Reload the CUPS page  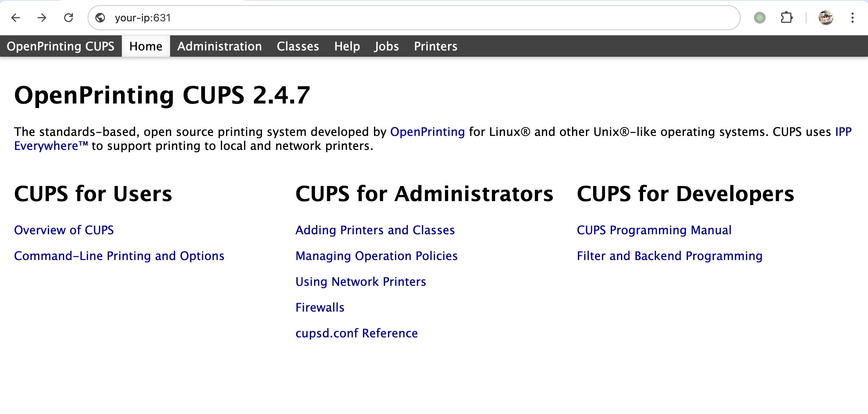tap(68, 18)
